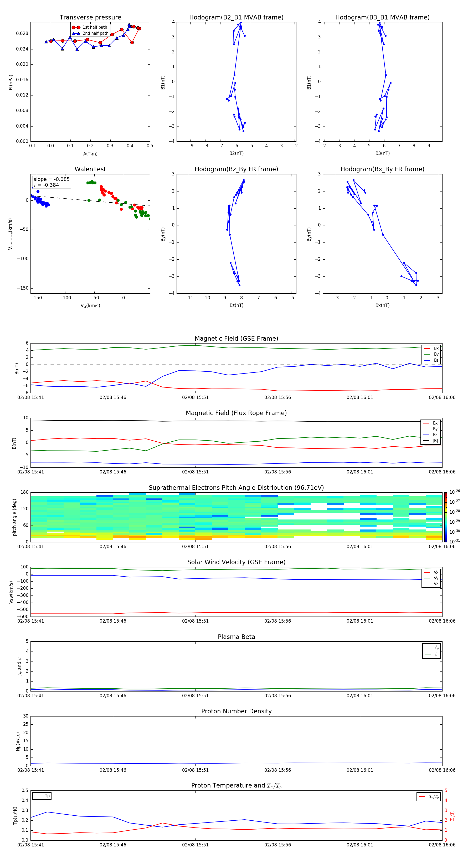Click the 'Pt(nPa)' y-axis label
Screen dimensions: 473x868
tap(11, 82)
